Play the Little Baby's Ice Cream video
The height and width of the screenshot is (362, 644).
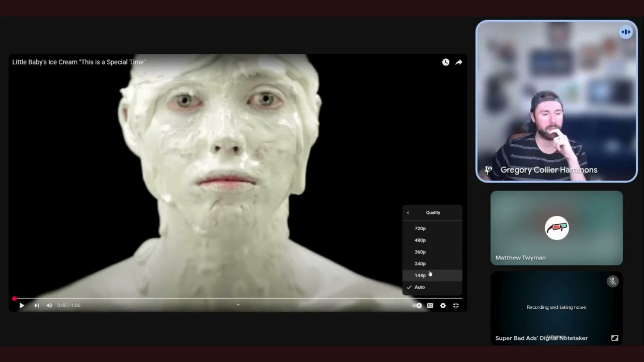22,305
